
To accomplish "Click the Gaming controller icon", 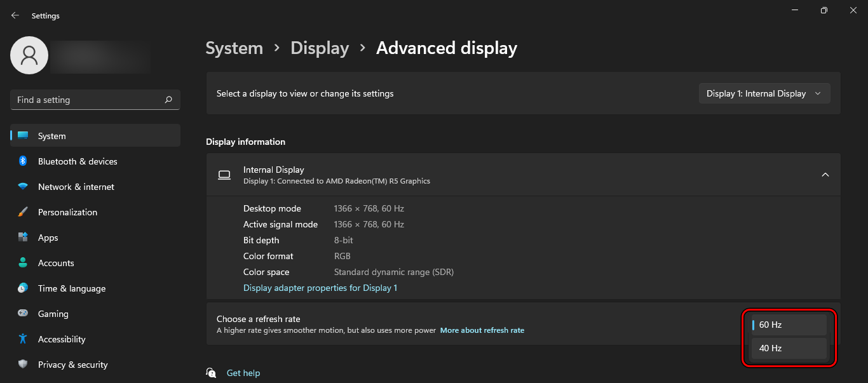I will coord(24,314).
